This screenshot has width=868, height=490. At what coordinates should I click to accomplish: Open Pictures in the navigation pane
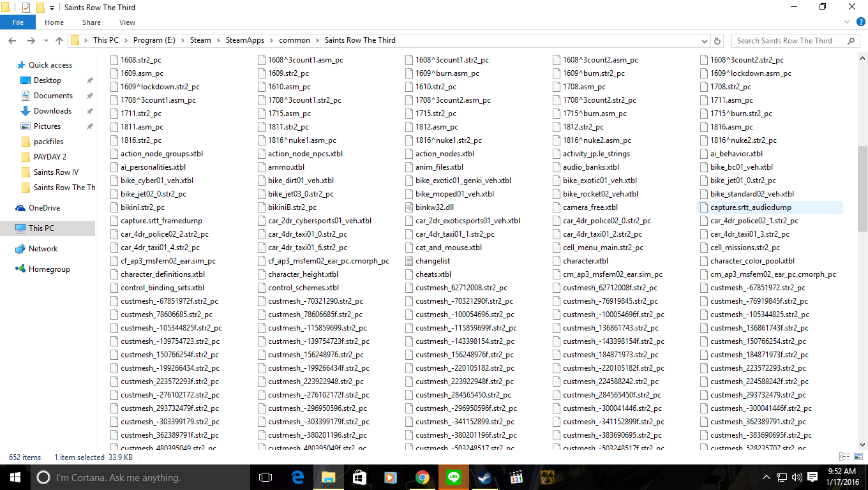point(47,126)
